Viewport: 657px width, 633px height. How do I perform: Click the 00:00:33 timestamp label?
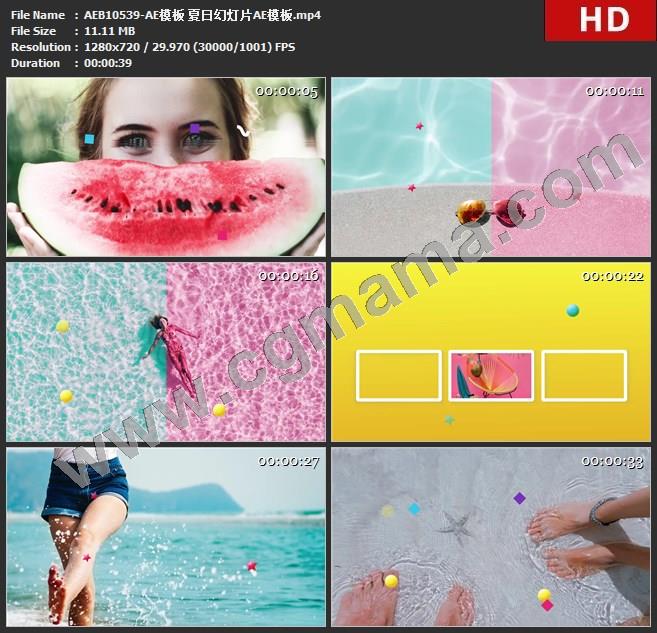613,461
